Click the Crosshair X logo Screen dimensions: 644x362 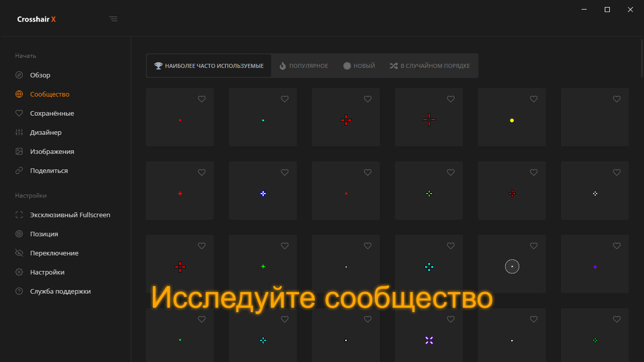(x=36, y=19)
